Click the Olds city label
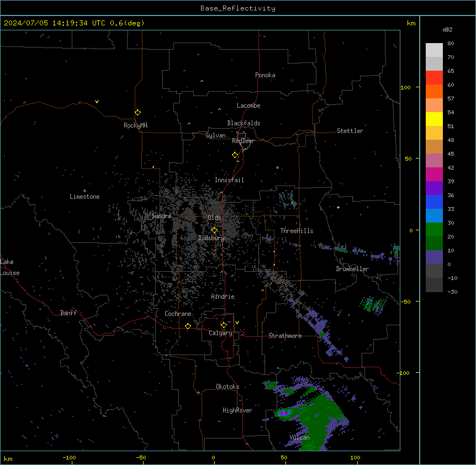476x465 pixels. point(214,218)
